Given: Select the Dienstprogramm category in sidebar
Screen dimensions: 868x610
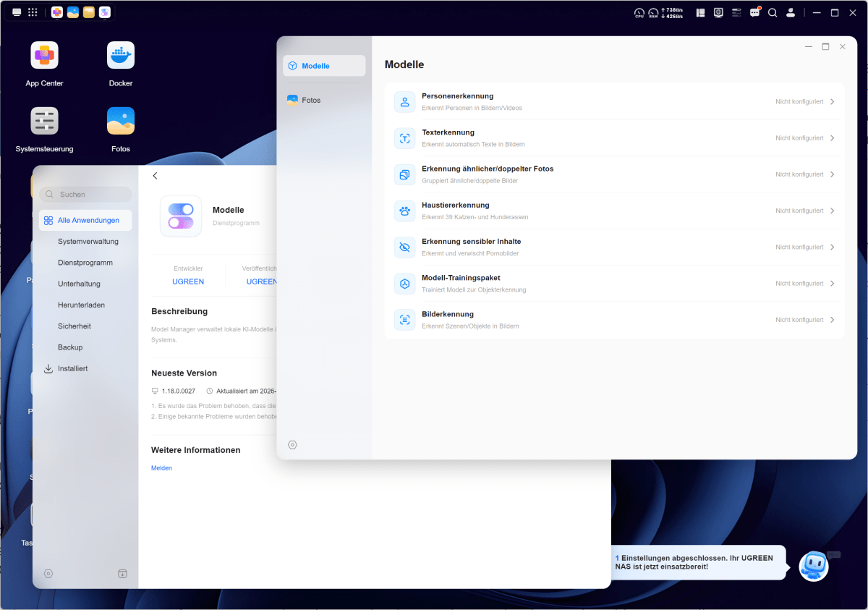Looking at the screenshot, I should pos(85,263).
